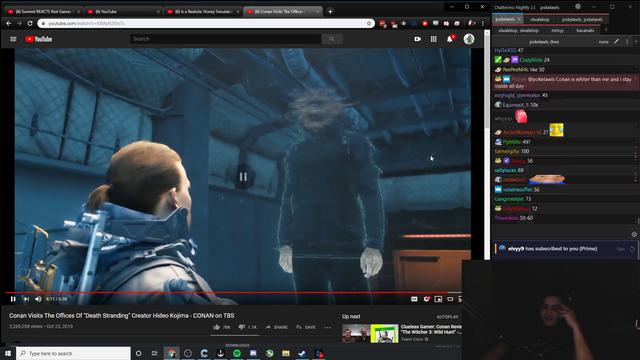The image size is (640, 360).
Task: Open the Windows Start menu
Action: [8, 353]
